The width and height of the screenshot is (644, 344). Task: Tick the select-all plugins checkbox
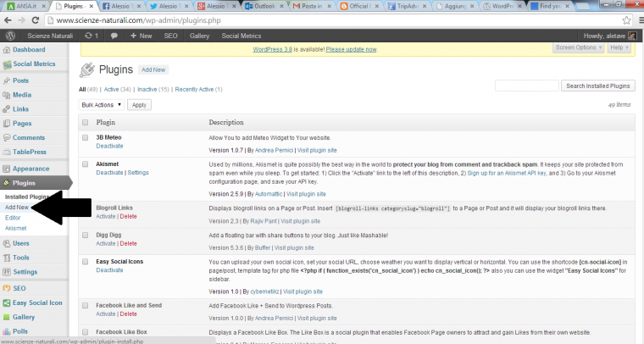(x=85, y=122)
